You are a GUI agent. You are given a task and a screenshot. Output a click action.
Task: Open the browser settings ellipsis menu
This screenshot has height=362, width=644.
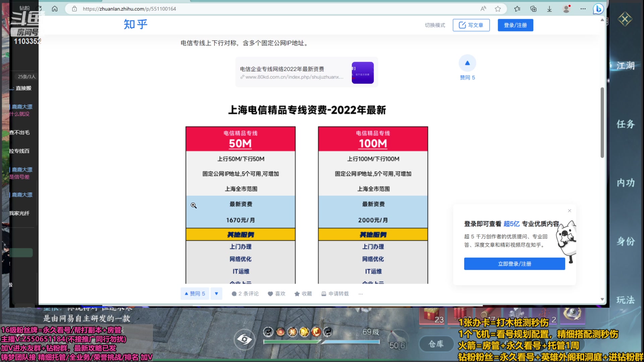tap(583, 9)
